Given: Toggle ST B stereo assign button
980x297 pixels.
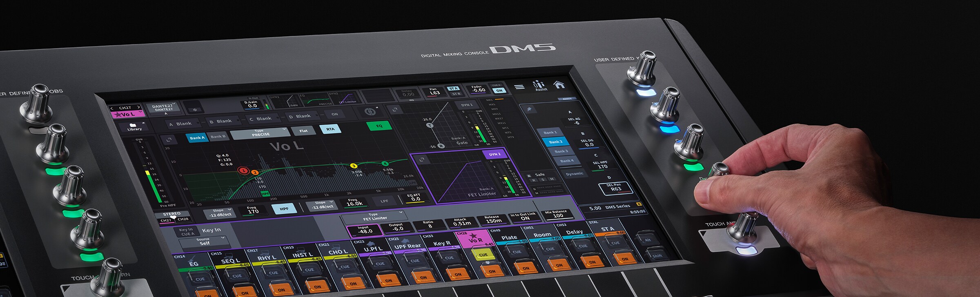Looking at the screenshot, I should 456,94.
